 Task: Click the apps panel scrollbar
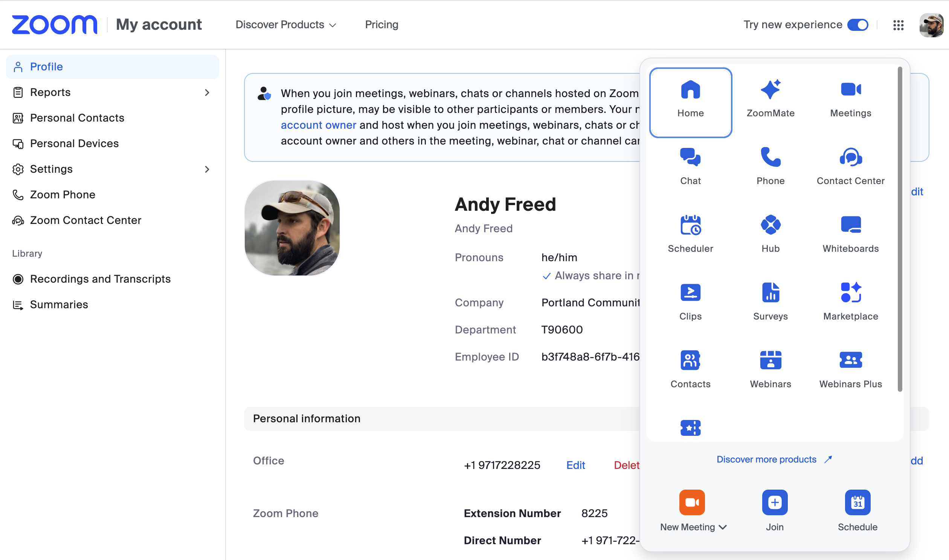[900, 229]
